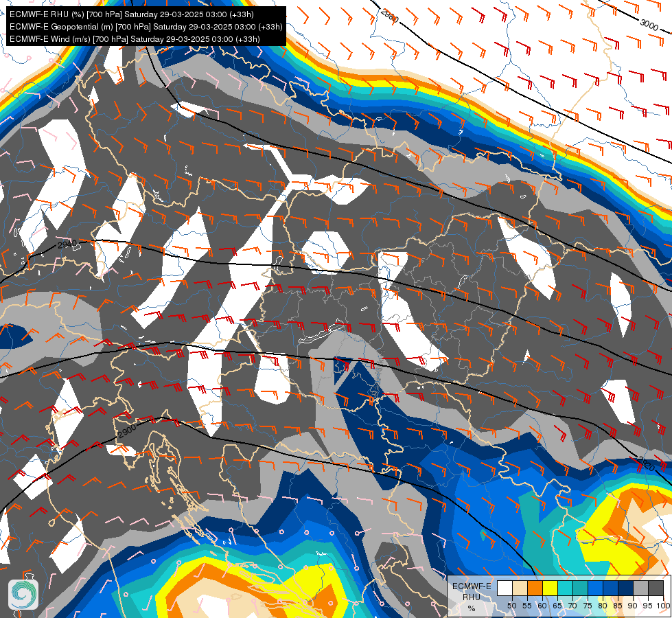
Task: Select the white below-50% legend swatch
Action: pyautogui.click(x=505, y=588)
